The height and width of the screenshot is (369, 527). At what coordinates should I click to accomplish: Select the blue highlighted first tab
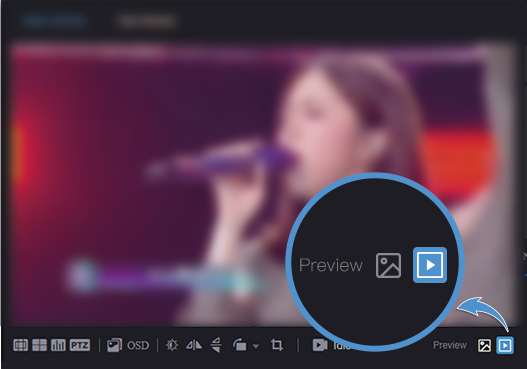pos(54,20)
